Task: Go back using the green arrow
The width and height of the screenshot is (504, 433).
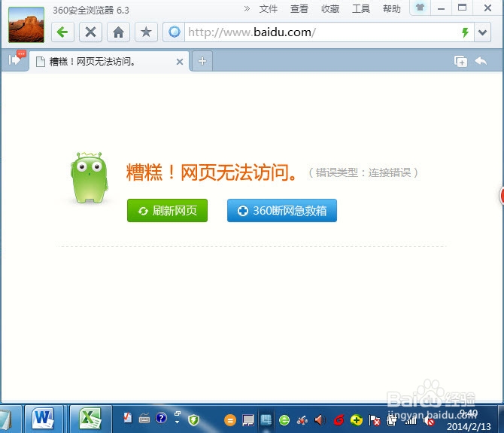Action: coord(62,32)
